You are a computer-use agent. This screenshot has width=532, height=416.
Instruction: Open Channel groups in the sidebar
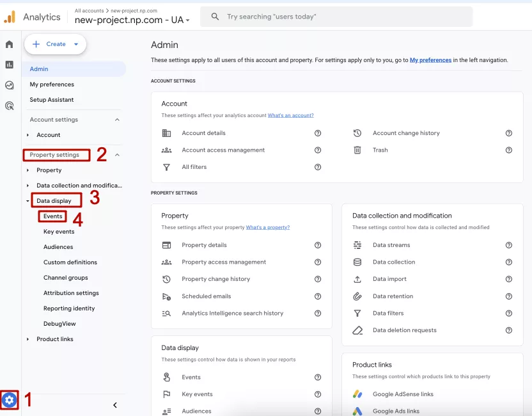[x=65, y=278]
